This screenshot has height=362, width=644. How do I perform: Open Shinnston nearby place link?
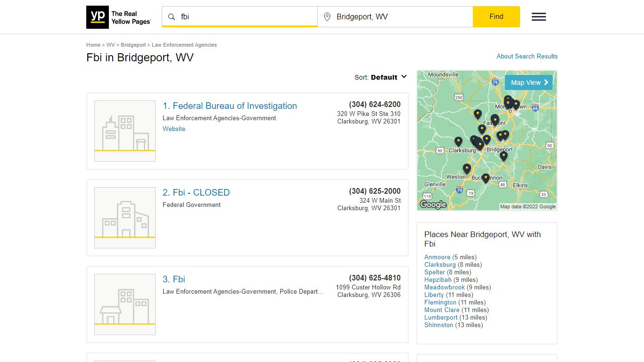(439, 325)
